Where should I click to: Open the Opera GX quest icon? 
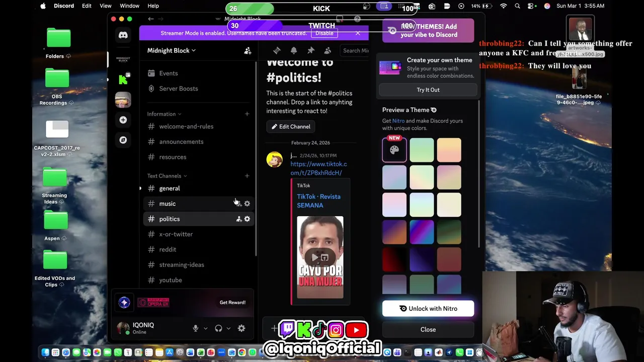point(124,302)
